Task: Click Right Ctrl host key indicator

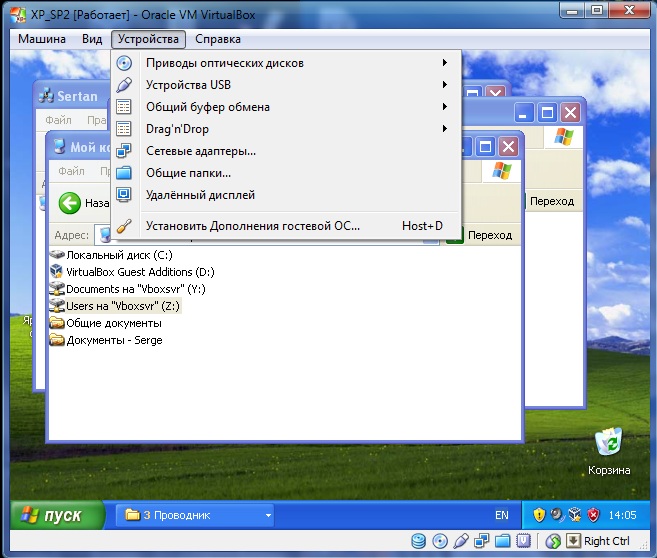Action: (598, 541)
